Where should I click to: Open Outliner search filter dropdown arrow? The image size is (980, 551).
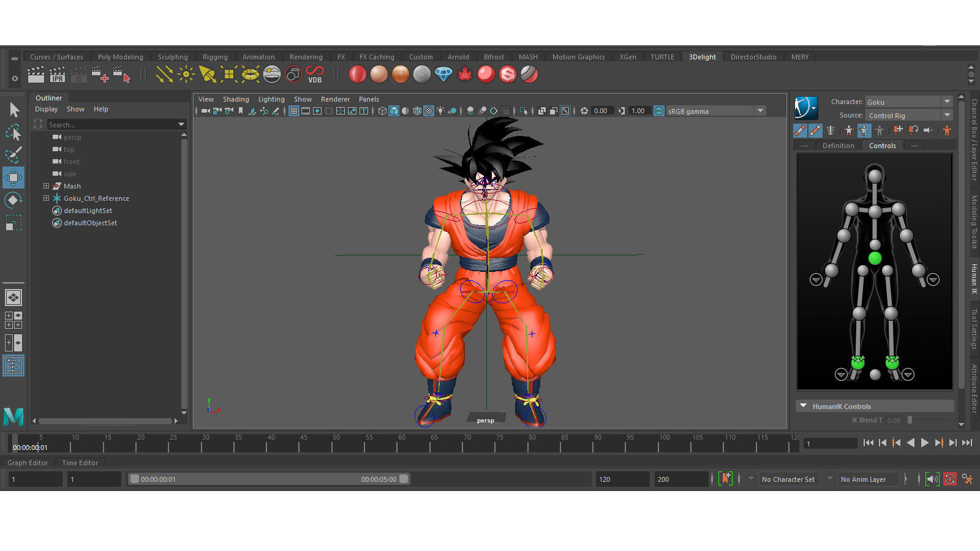click(181, 124)
